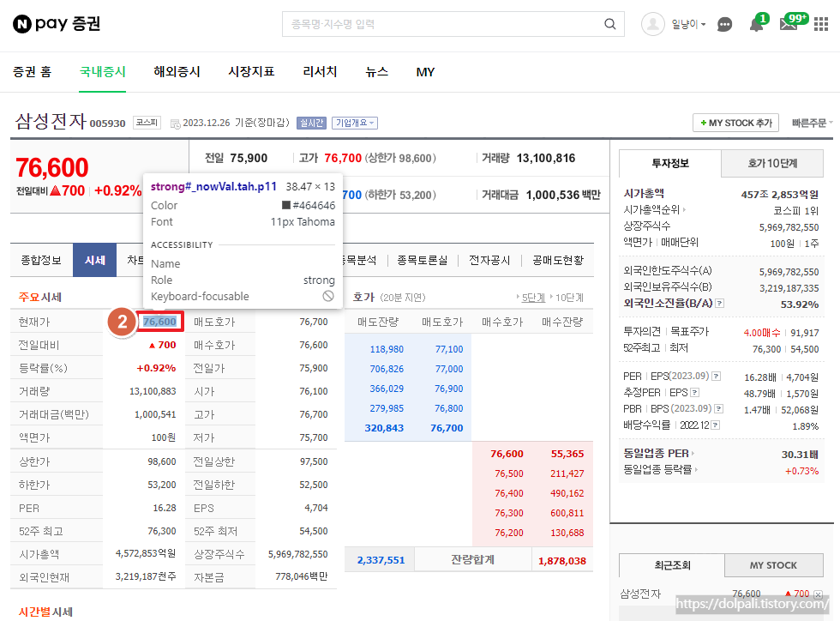The height and width of the screenshot is (627, 840).
Task: Click the profile avatar icon
Action: point(653,25)
